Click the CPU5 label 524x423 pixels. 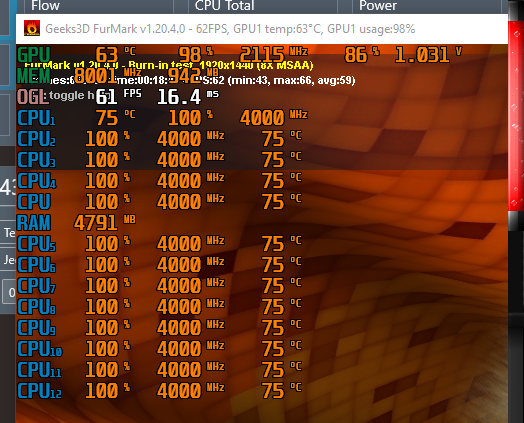click(36, 243)
